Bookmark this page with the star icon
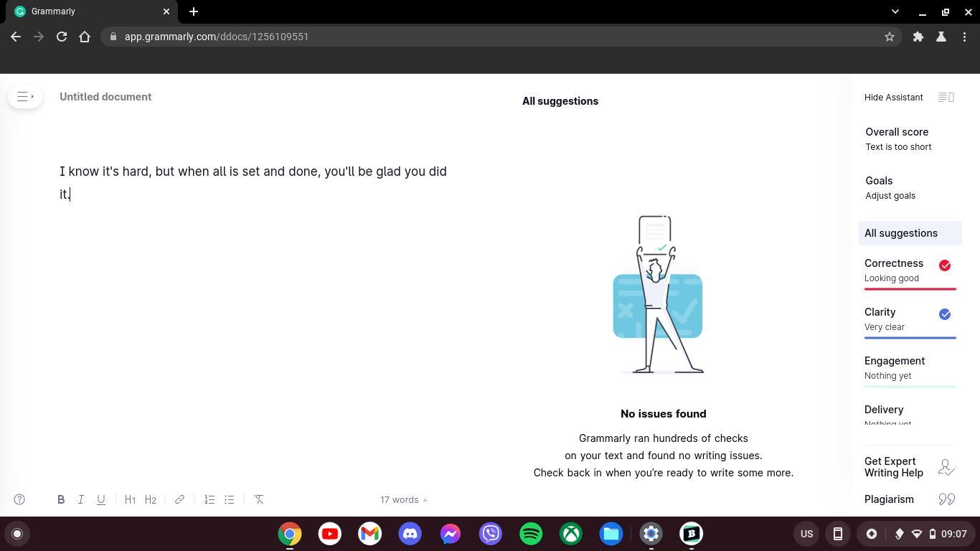 tap(890, 37)
